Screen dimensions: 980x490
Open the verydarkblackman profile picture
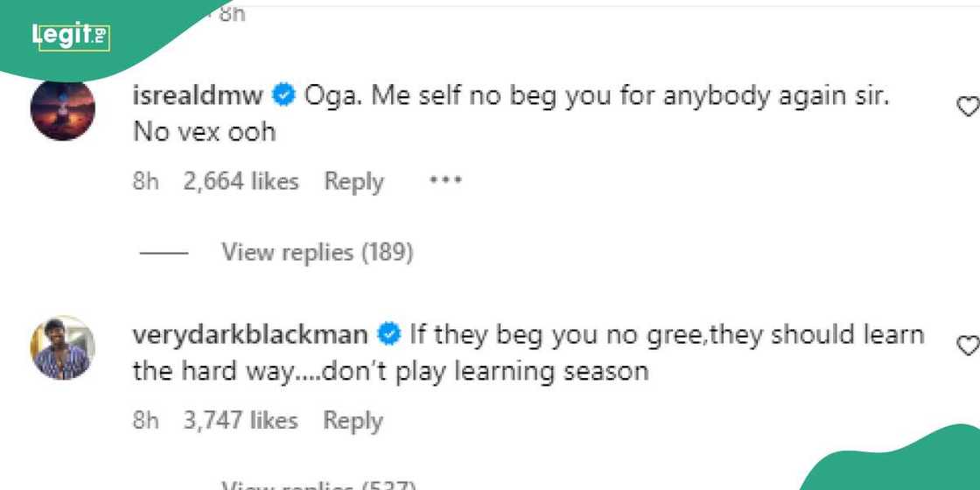62,347
